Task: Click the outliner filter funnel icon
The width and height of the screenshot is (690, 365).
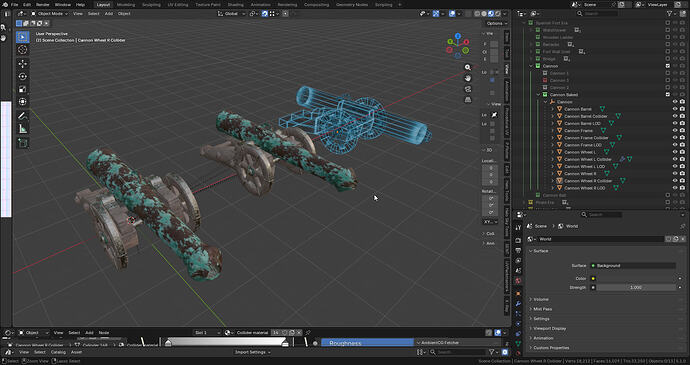Action: pyautogui.click(x=670, y=14)
